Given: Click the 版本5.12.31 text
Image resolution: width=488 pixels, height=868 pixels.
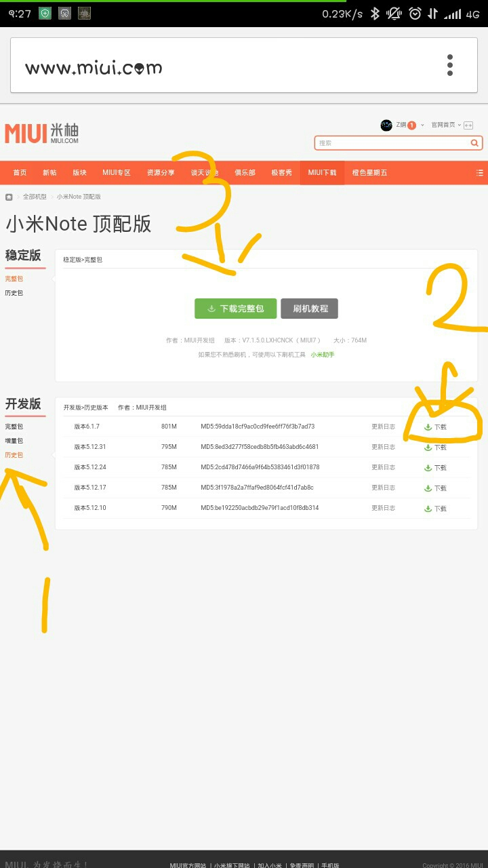Looking at the screenshot, I should (90, 447).
